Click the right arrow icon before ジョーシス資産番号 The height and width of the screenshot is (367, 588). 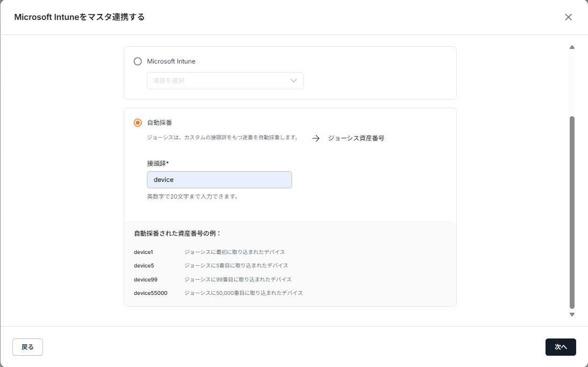(316, 138)
